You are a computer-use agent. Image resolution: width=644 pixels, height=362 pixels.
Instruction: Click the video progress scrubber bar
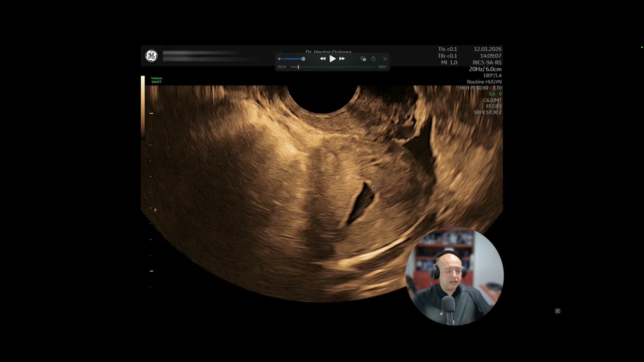click(x=332, y=67)
